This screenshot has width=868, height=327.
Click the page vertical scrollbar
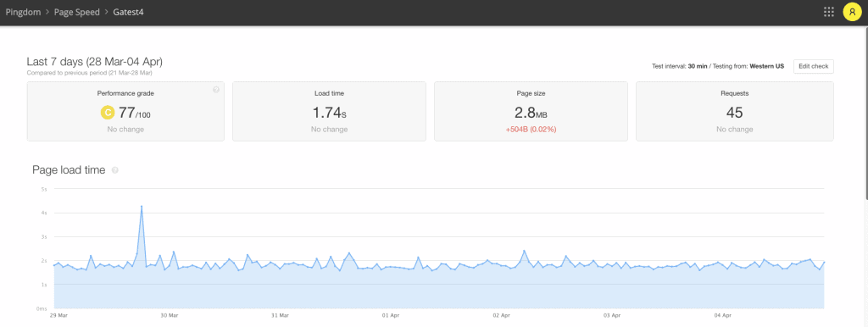tap(865, 112)
